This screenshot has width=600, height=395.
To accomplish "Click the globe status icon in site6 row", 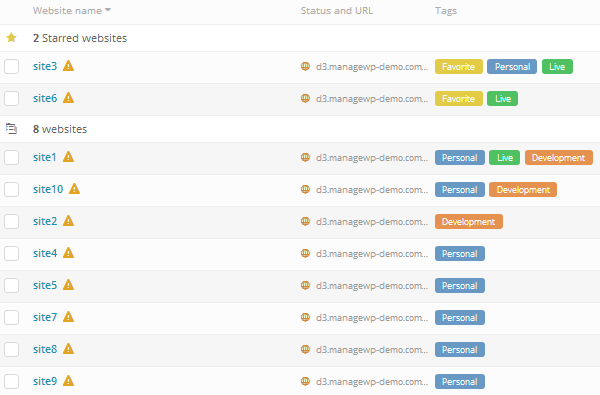I will [305, 98].
